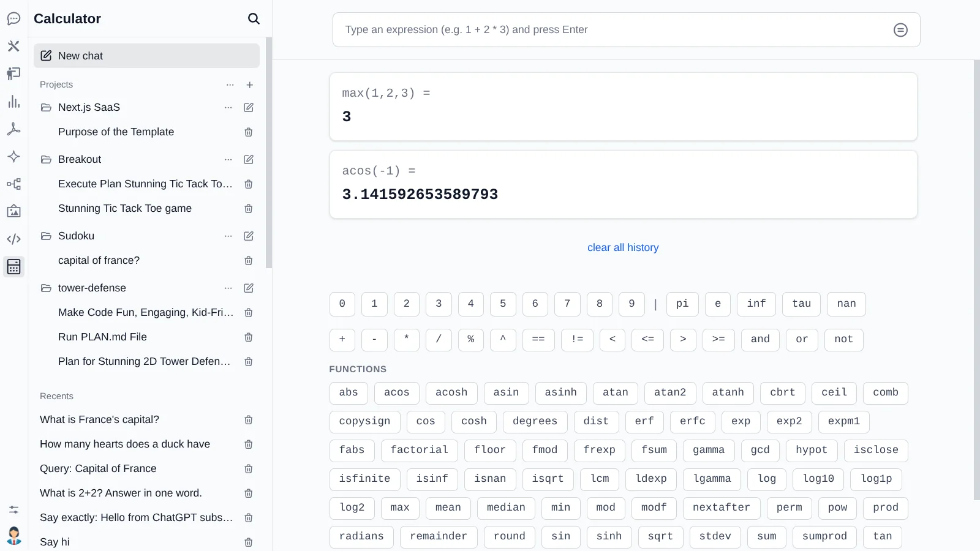The height and width of the screenshot is (551, 980).
Task: Insert the pi constant button
Action: pyautogui.click(x=682, y=304)
